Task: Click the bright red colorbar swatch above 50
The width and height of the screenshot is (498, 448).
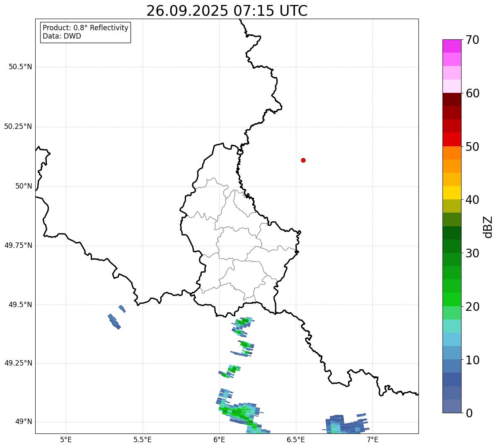Action: click(x=452, y=139)
